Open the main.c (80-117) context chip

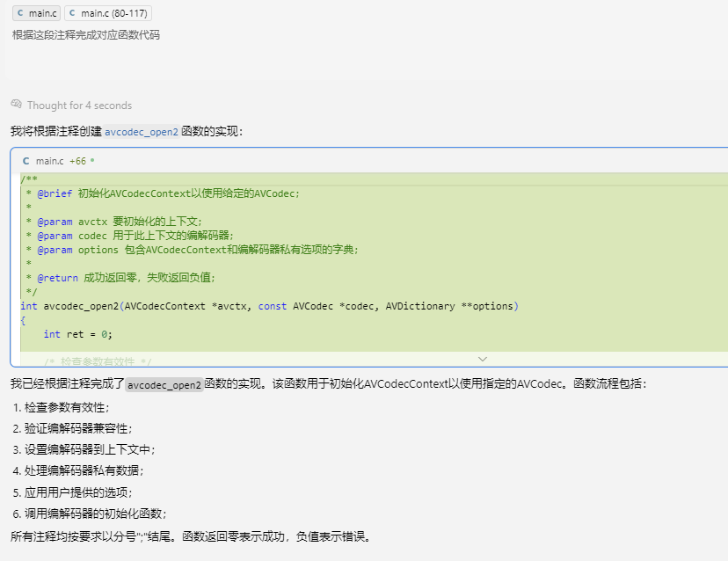pos(108,13)
